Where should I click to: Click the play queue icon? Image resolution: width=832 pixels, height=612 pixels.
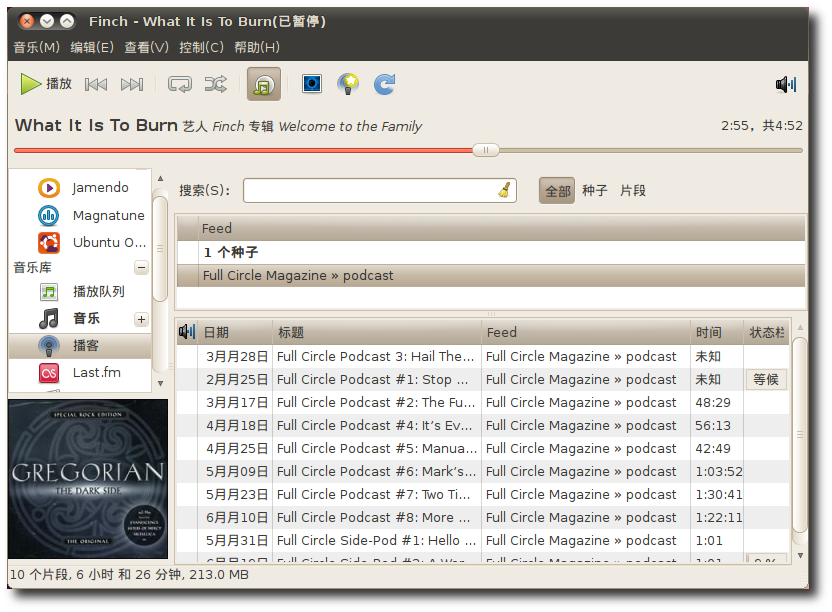49,291
